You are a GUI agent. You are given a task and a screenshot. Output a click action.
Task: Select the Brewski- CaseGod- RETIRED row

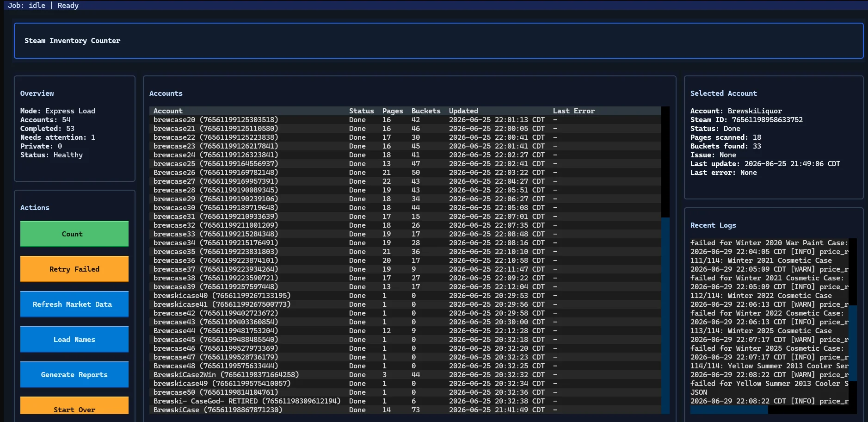click(x=405, y=401)
